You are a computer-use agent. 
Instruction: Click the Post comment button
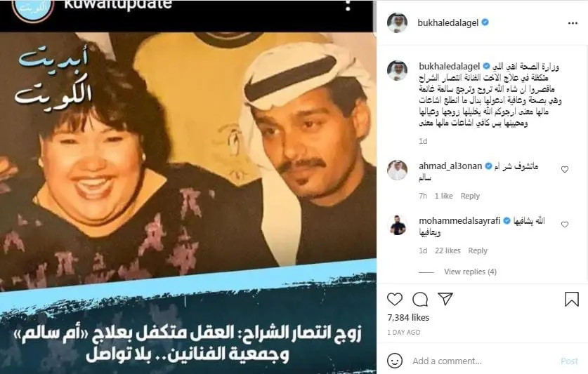[569, 361]
